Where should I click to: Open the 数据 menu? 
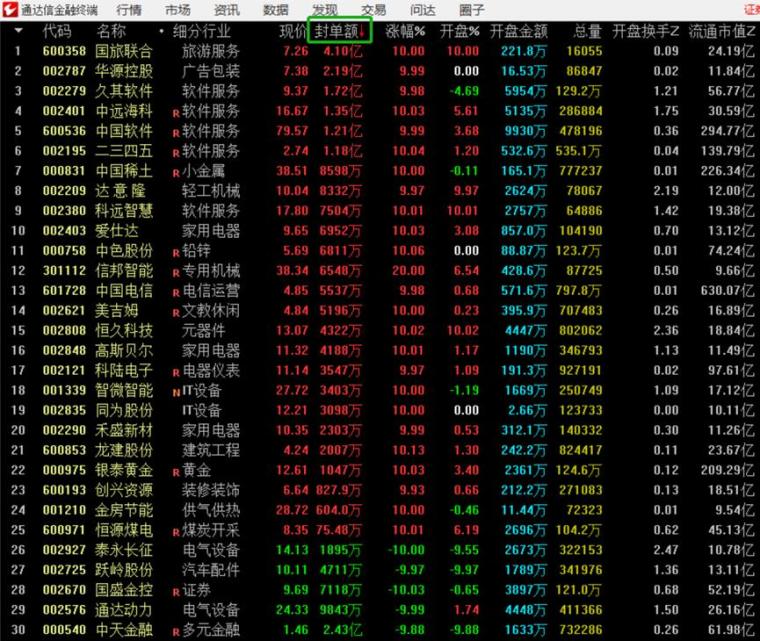tap(276, 10)
